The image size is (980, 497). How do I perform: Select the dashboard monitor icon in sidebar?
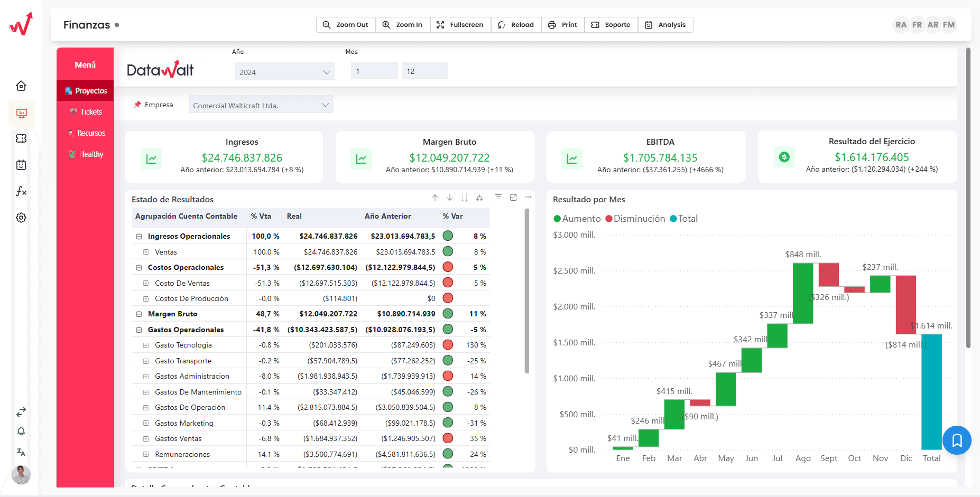point(21,113)
